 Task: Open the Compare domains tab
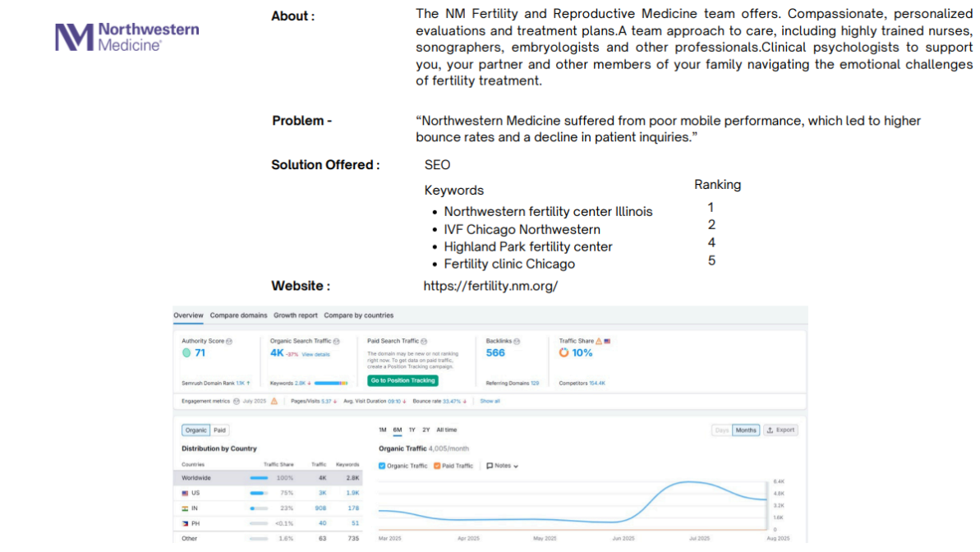point(238,315)
